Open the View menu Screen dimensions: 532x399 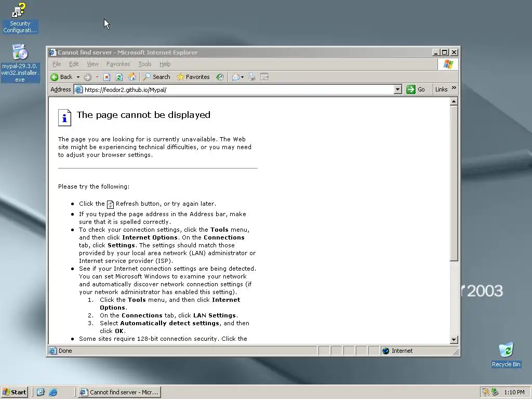click(x=92, y=64)
